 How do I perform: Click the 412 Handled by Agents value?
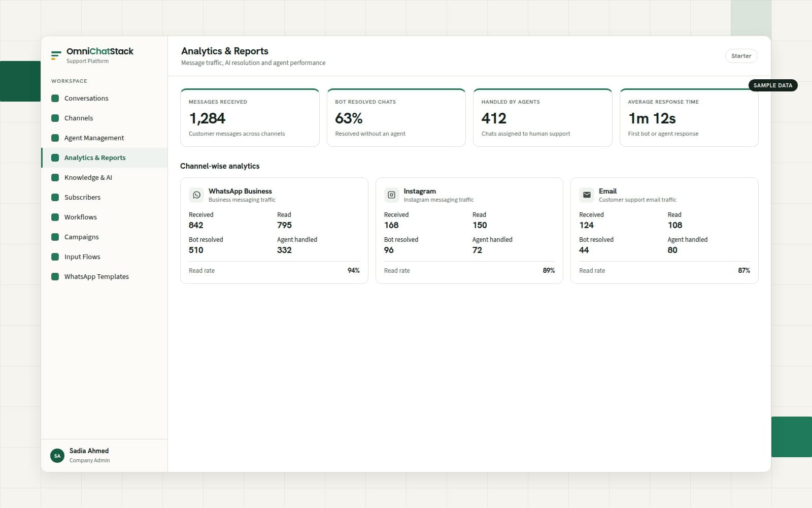[494, 118]
